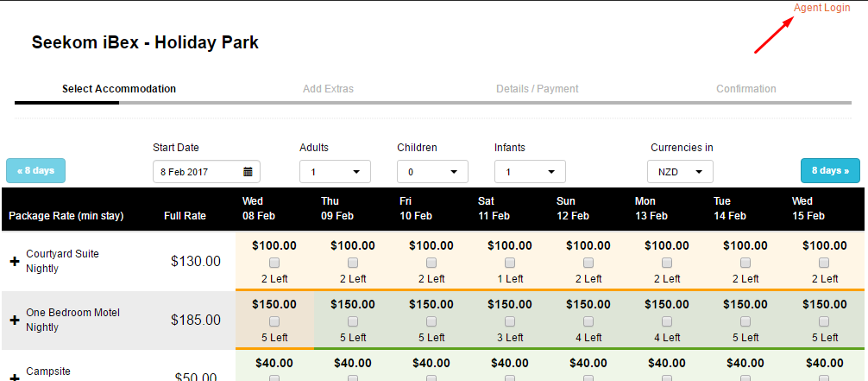
Task: Select Courtyard Suite checkbox for Wed 15 Feb
Action: tap(824, 263)
